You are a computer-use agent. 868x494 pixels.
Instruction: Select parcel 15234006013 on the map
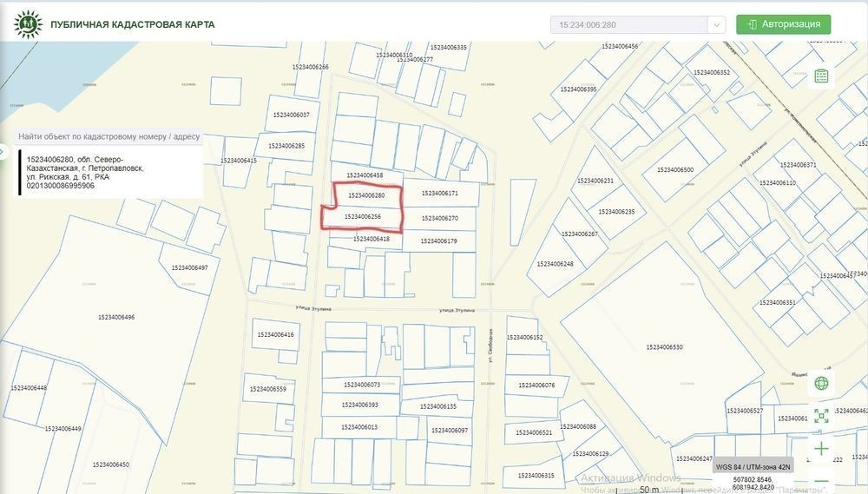point(359,427)
